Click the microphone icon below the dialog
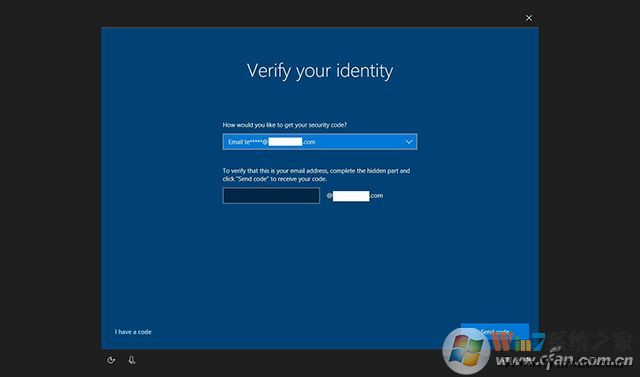Image resolution: width=640 pixels, height=377 pixels. click(132, 360)
